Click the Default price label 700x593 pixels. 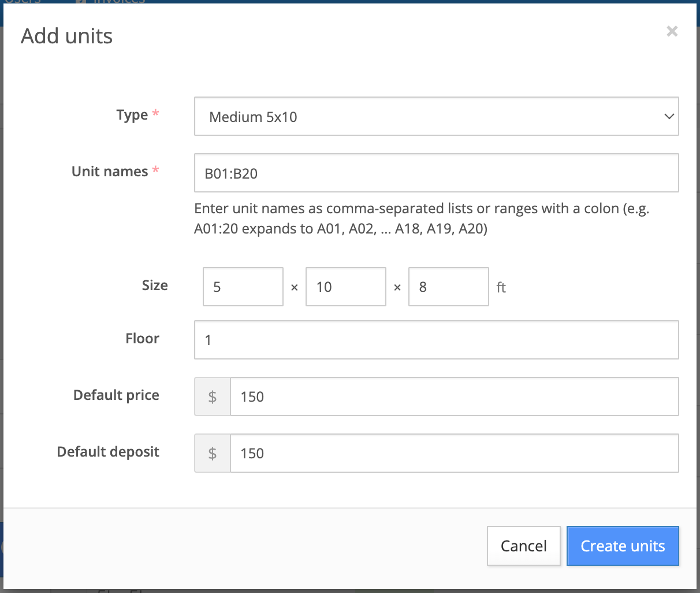(x=116, y=395)
